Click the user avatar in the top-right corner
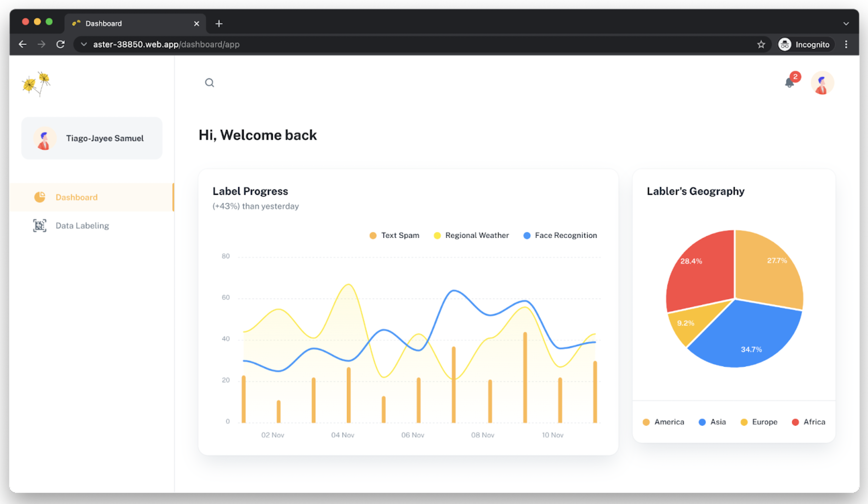Screen dimensions: 868x504 [823, 83]
